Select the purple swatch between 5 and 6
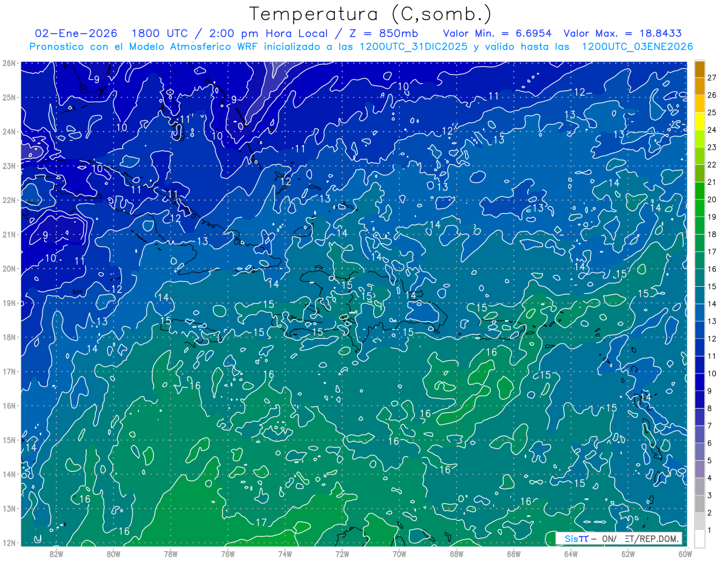Screen dimensions: 728x562 click(699, 451)
